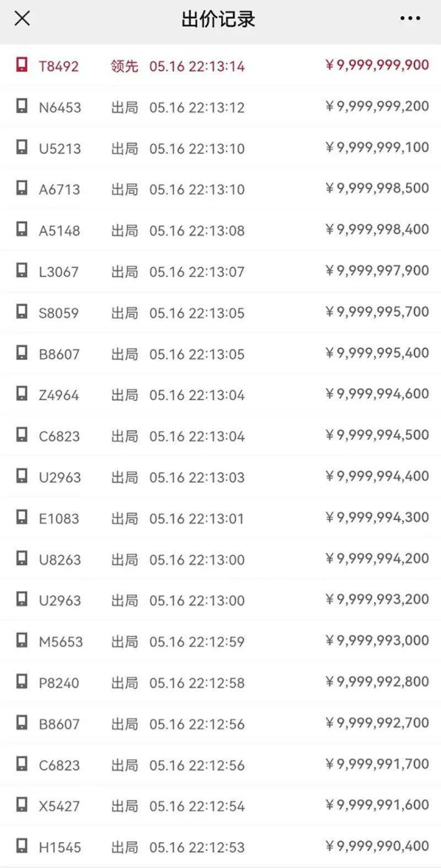Tap the red phone icon beside T8492
The width and height of the screenshot is (441, 868).
pos(21,65)
